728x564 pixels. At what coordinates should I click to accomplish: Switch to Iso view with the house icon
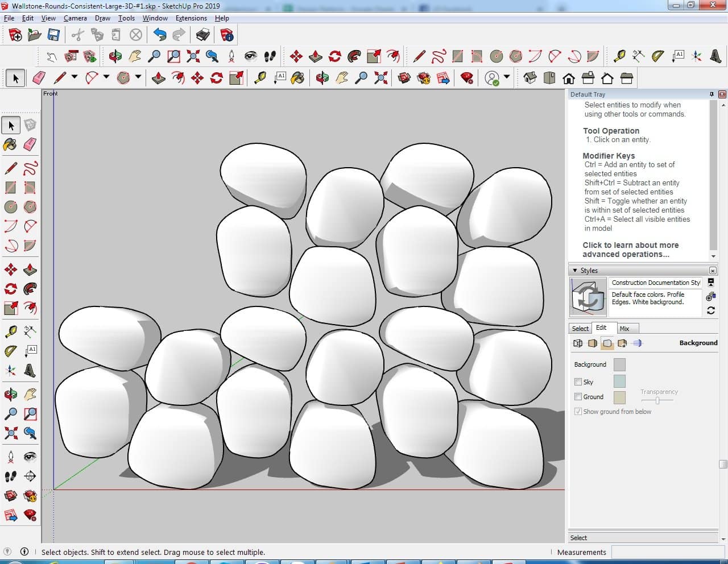530,78
